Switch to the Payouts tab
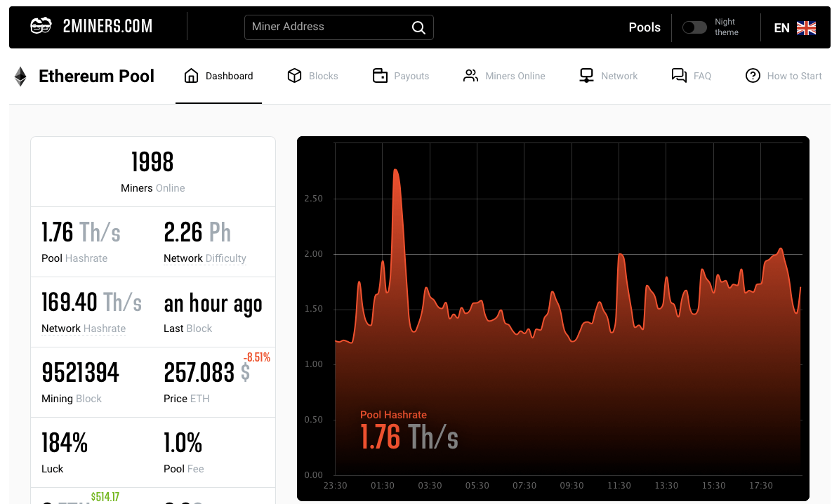Screen dimensions: 839x504 411,76
